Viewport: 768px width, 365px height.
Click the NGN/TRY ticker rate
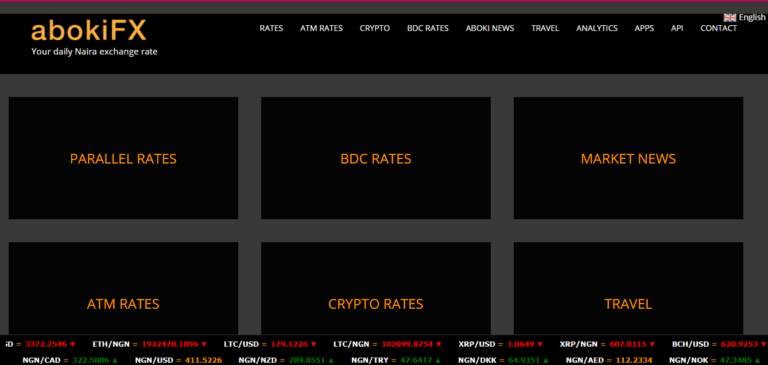396,361
